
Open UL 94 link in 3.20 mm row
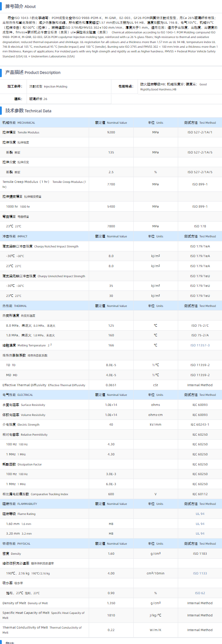pyautogui.click(x=200, y=534)
